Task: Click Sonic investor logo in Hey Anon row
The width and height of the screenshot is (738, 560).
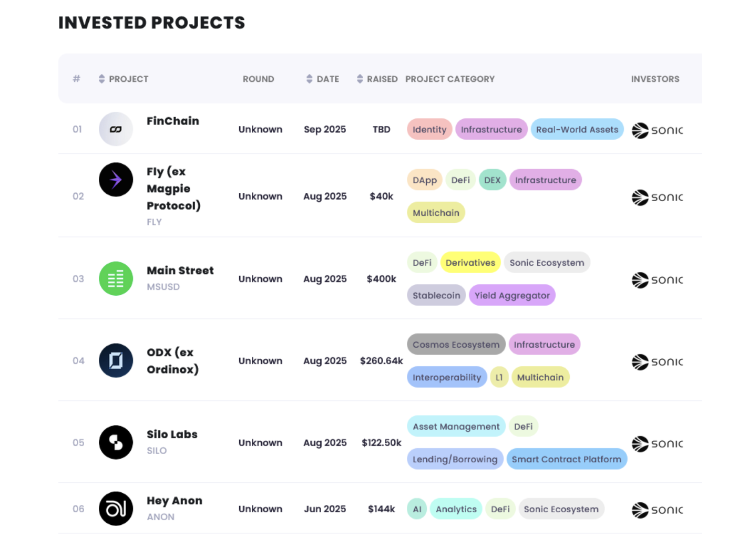Action: (657, 510)
